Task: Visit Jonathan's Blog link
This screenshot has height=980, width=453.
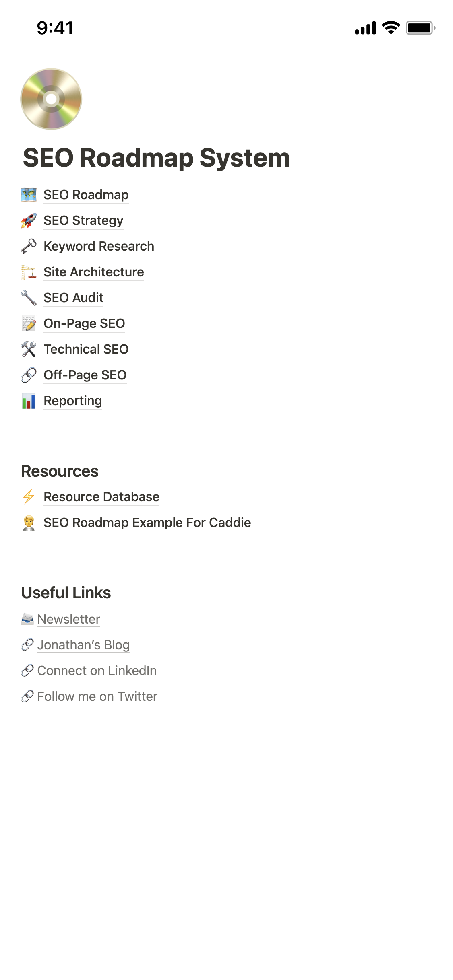Action: (x=83, y=645)
